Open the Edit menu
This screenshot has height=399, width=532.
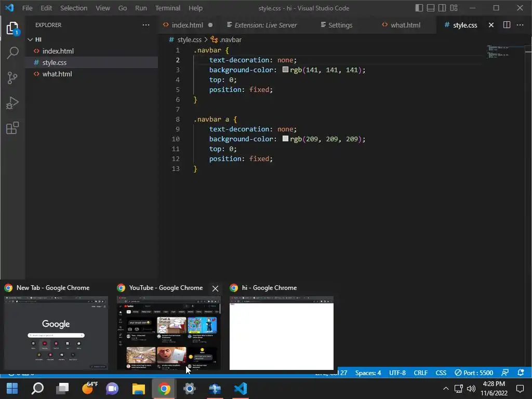[x=46, y=8]
